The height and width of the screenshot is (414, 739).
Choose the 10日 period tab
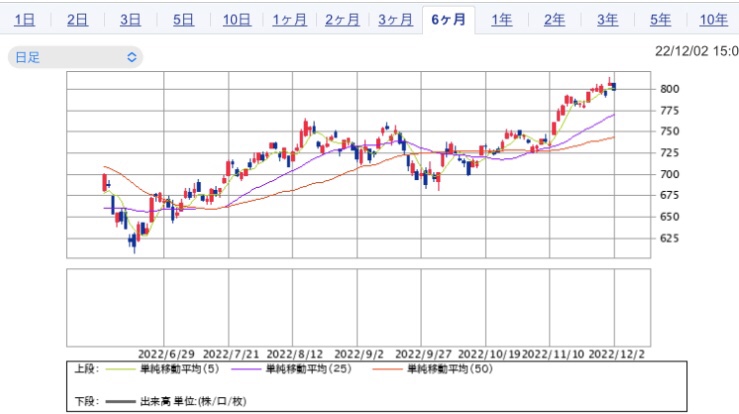[x=237, y=20]
